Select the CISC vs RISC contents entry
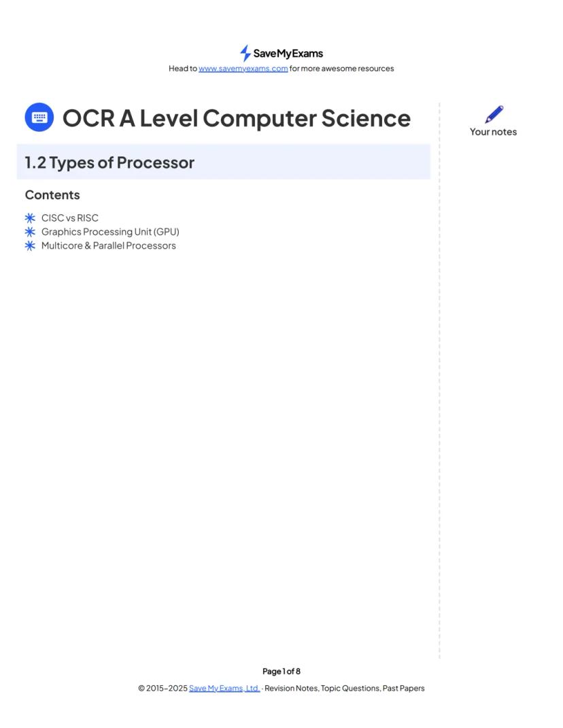The height and width of the screenshot is (728, 563). (70, 218)
